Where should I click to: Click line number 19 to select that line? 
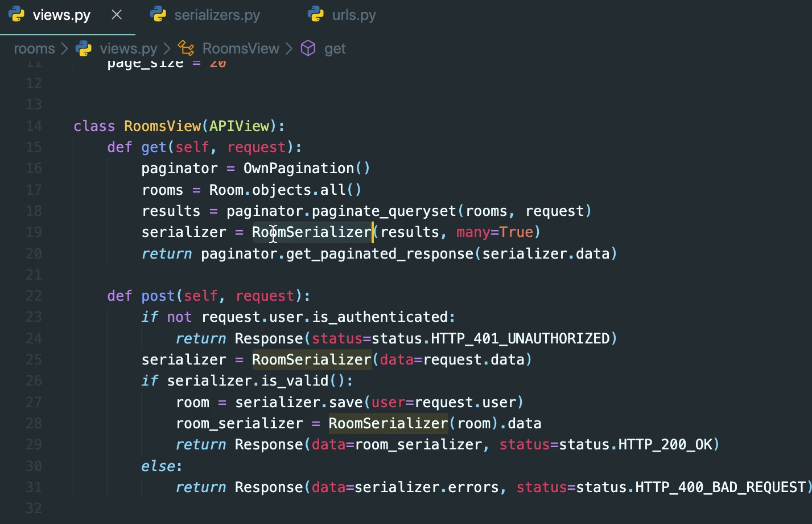point(33,232)
